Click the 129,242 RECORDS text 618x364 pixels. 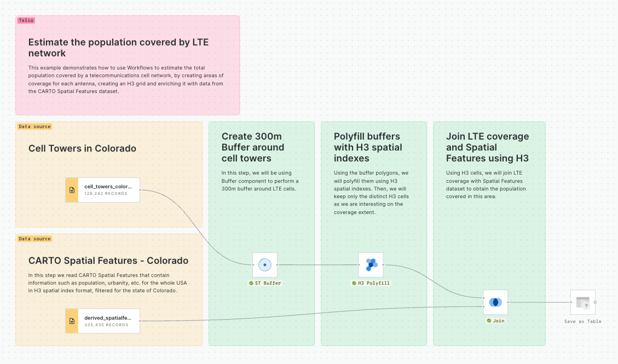pyautogui.click(x=106, y=194)
